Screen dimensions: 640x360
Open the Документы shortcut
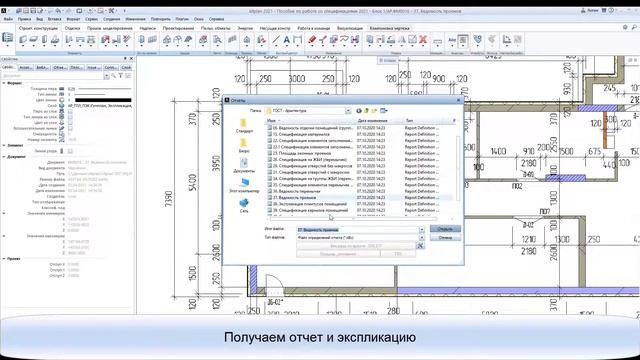click(244, 166)
